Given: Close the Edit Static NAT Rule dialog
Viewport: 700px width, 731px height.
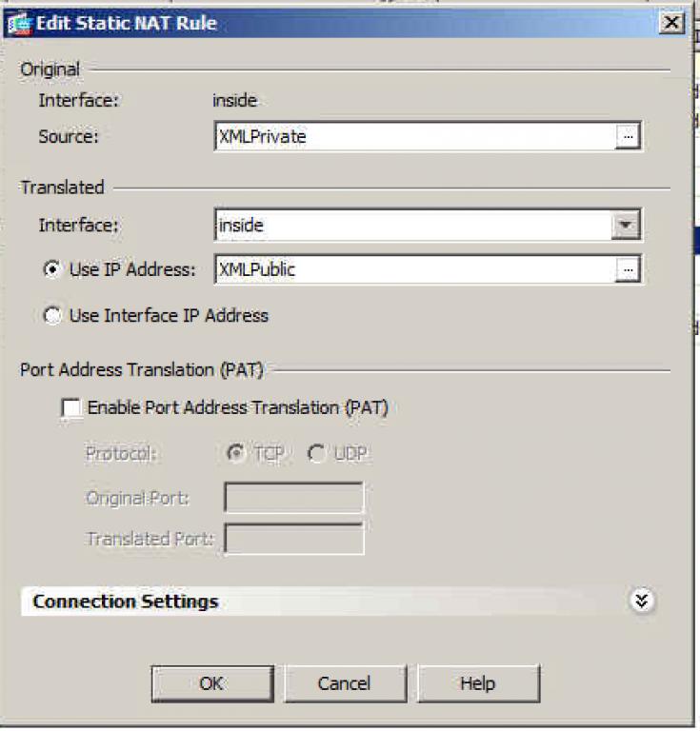Looking at the screenshot, I should tap(671, 23).
